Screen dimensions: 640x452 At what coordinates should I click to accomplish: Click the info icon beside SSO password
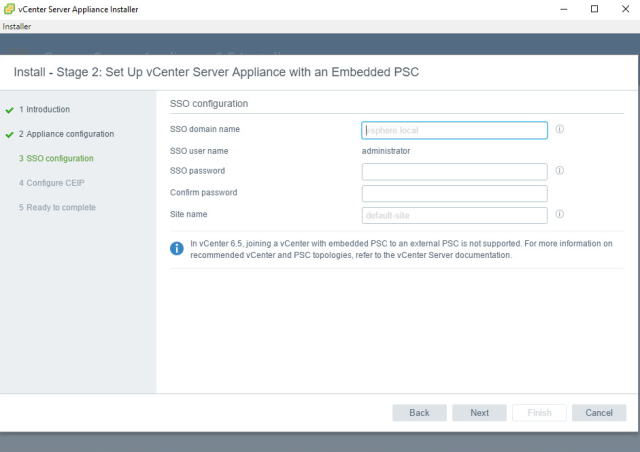pos(560,170)
